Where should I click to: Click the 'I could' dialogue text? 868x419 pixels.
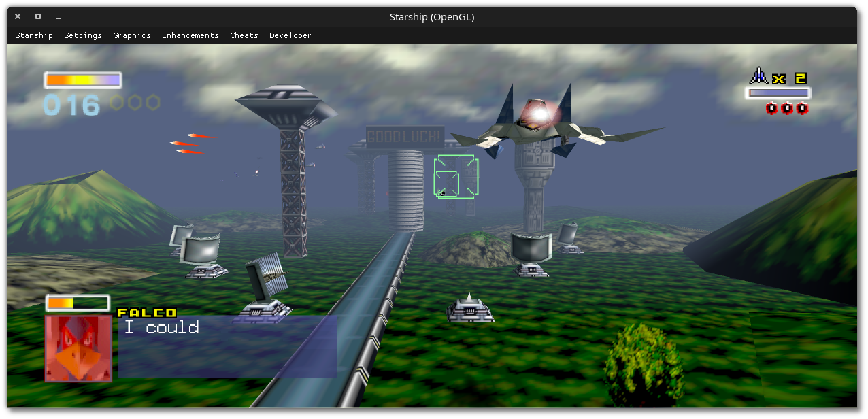point(162,327)
